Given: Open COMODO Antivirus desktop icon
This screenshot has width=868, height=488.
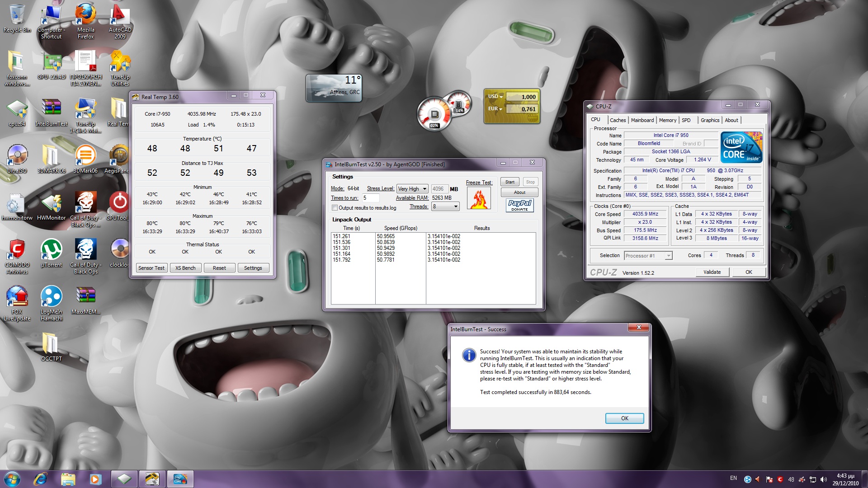Looking at the screenshot, I should click(x=17, y=257).
